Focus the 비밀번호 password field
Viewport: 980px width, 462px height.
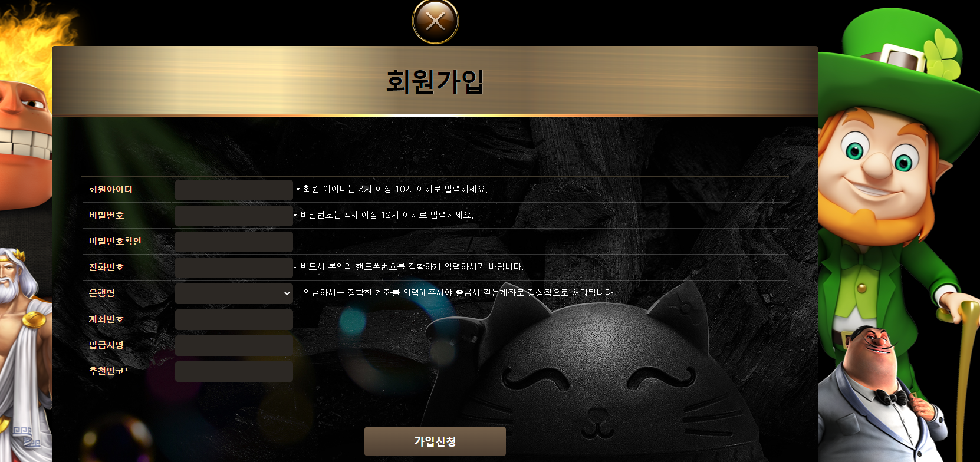234,216
